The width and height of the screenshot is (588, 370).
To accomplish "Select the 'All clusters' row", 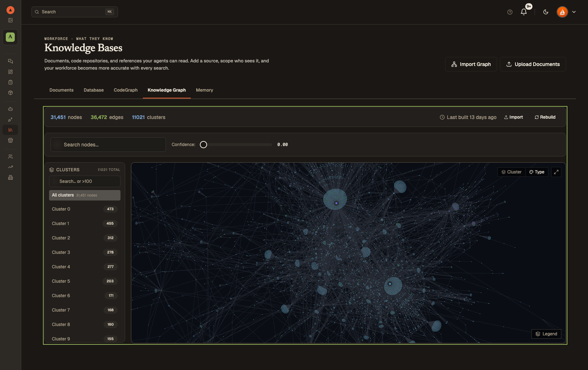I will tap(85, 195).
